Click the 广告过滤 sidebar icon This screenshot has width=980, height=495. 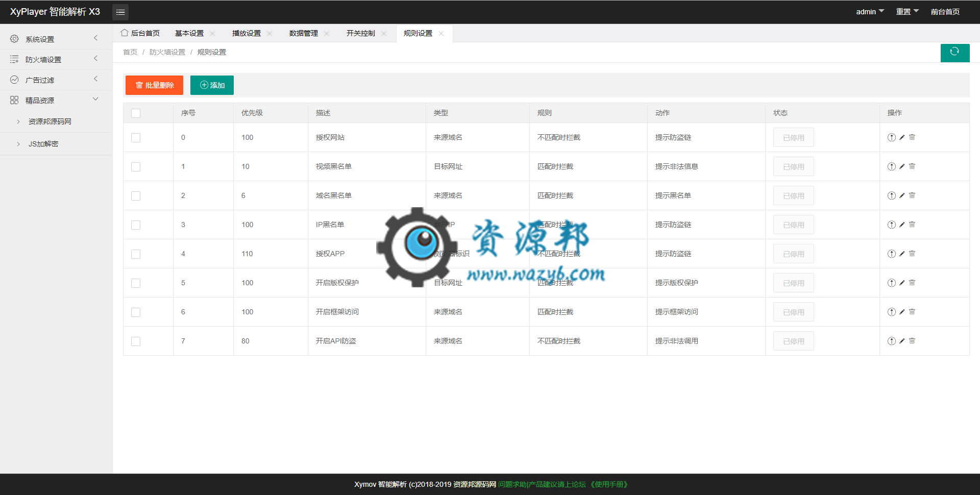point(14,80)
